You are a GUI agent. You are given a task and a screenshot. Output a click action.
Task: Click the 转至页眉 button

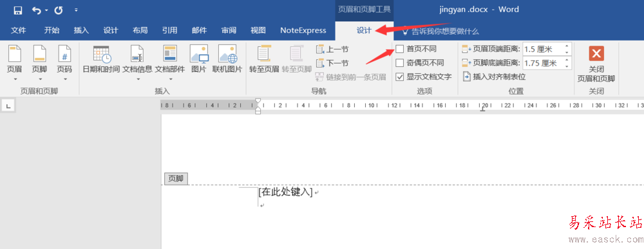(264, 59)
